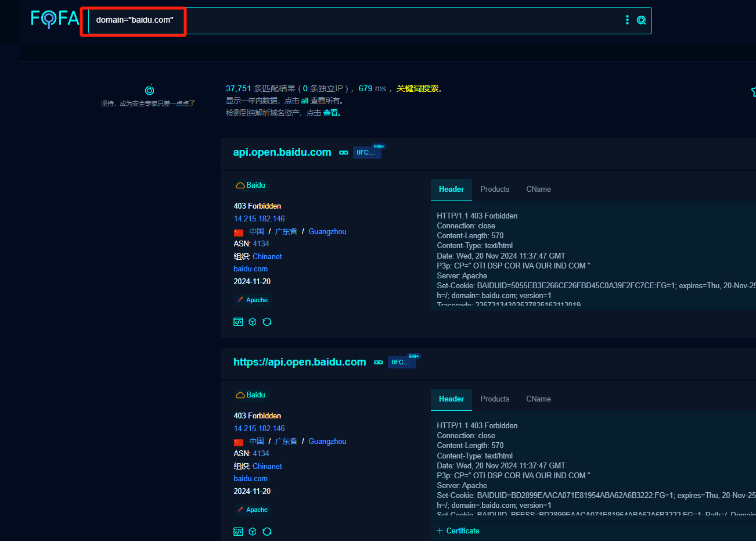
Task: Filter by 广东省 in first result
Action: (x=286, y=231)
